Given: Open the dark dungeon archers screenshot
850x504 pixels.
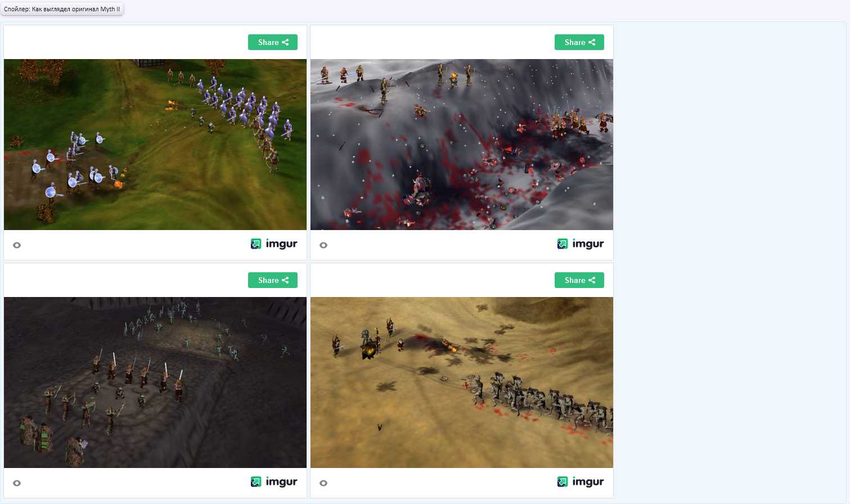Looking at the screenshot, I should tap(155, 382).
